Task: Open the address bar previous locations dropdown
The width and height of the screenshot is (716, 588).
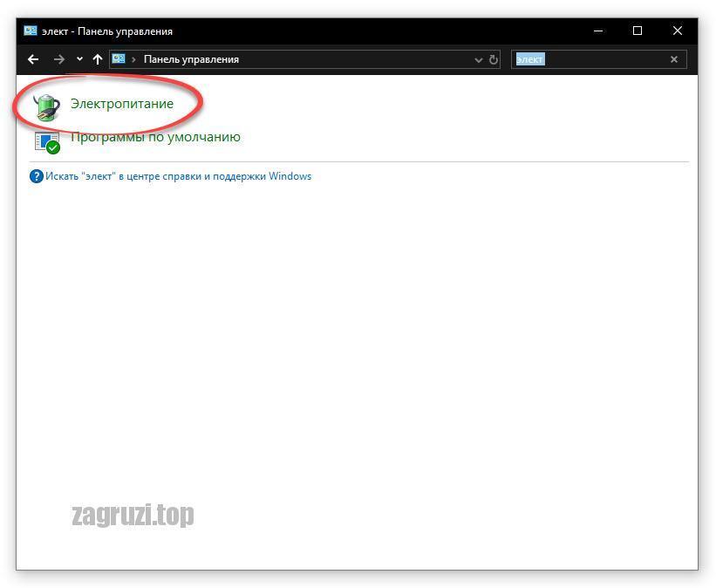Action: 478,60
